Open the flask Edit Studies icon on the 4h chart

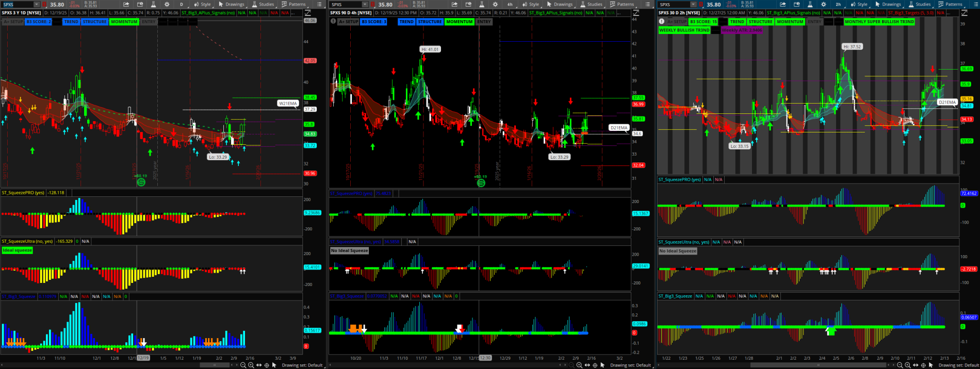pos(482,4)
